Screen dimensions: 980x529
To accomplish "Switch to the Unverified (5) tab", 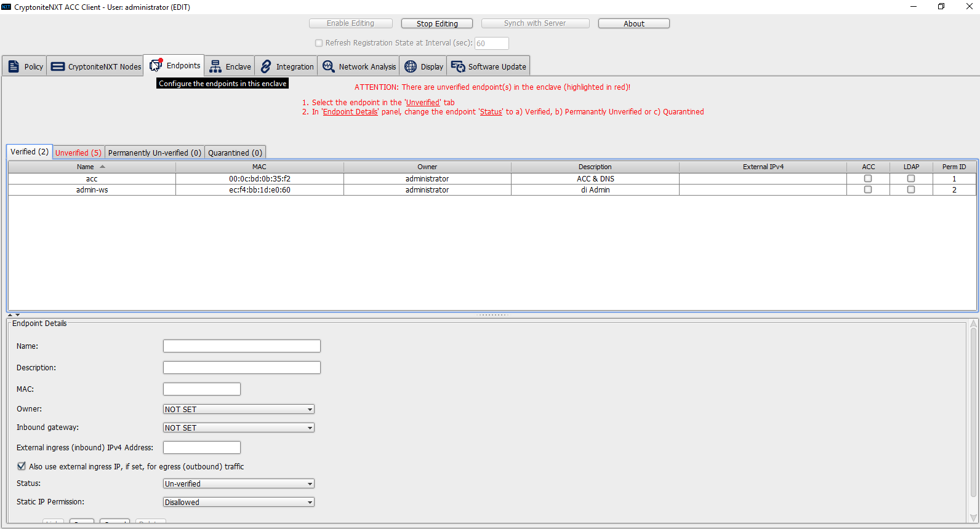I will coord(78,153).
